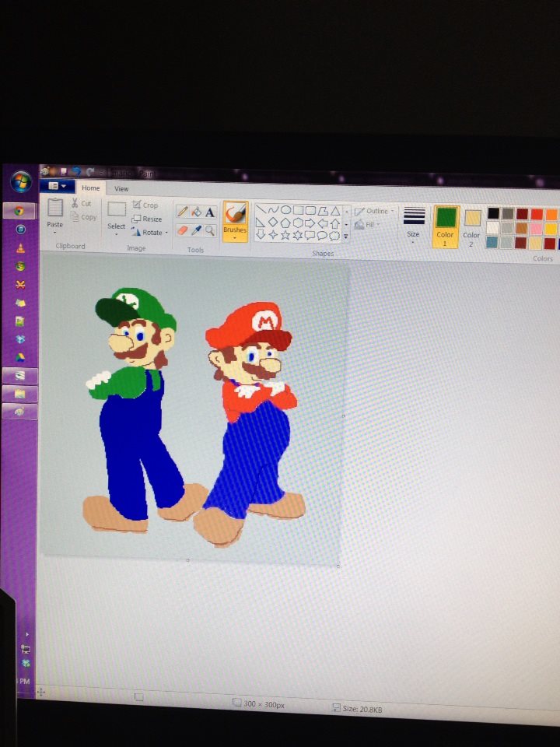Image resolution: width=560 pixels, height=747 pixels.
Task: Click the Undo quick access arrow
Action: 77,171
